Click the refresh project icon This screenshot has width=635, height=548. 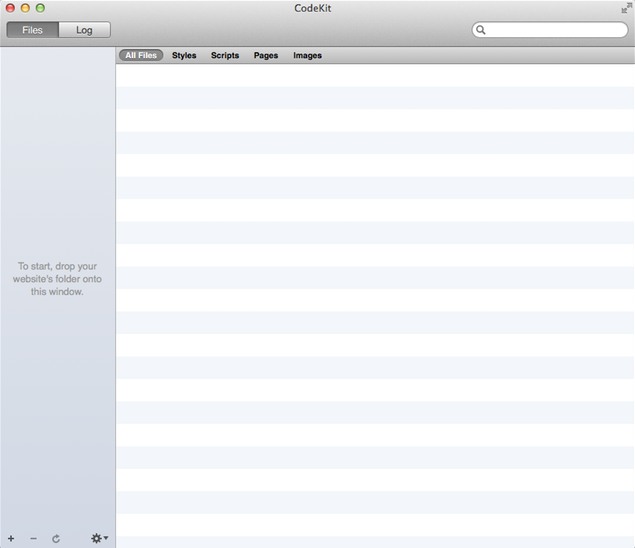pyautogui.click(x=56, y=538)
